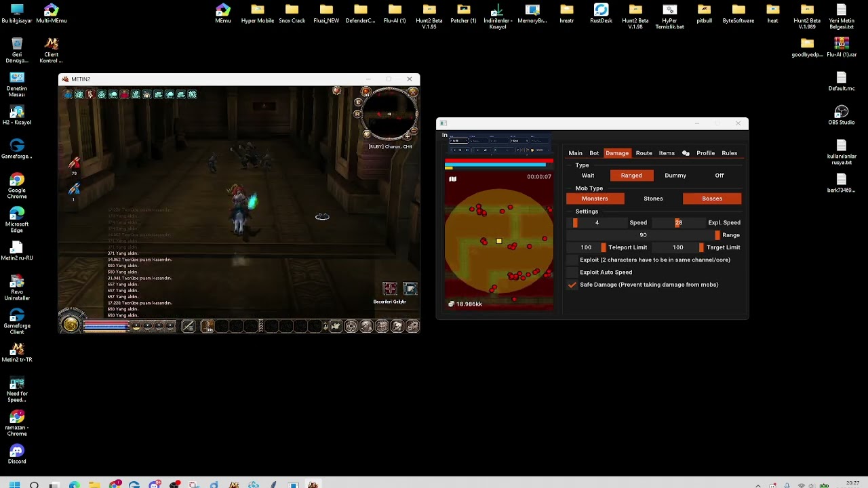Select the Gameforge Client desktop icon
Viewport: 868px width, 488px height.
(x=17, y=322)
